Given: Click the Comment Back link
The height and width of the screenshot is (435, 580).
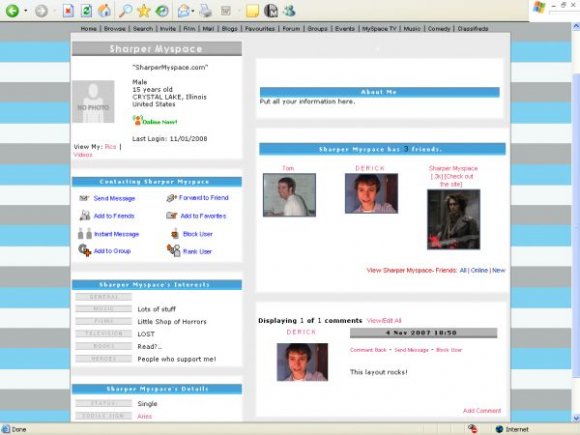Looking at the screenshot, I should click(368, 350).
